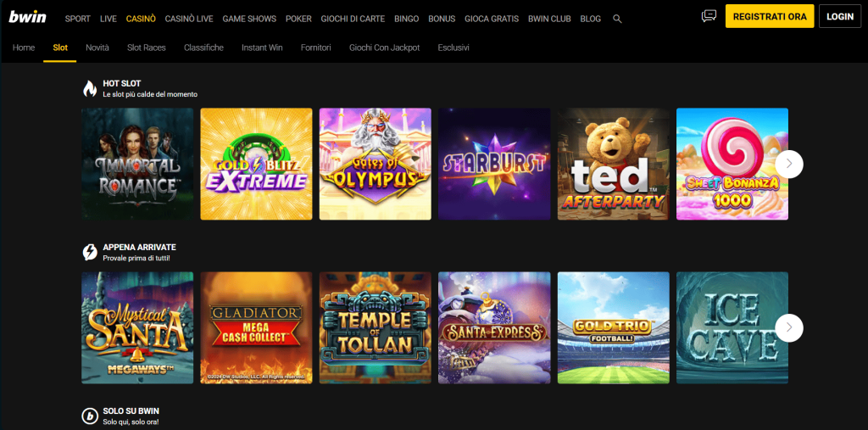Open the Esclusivi tab

pyautogui.click(x=453, y=47)
